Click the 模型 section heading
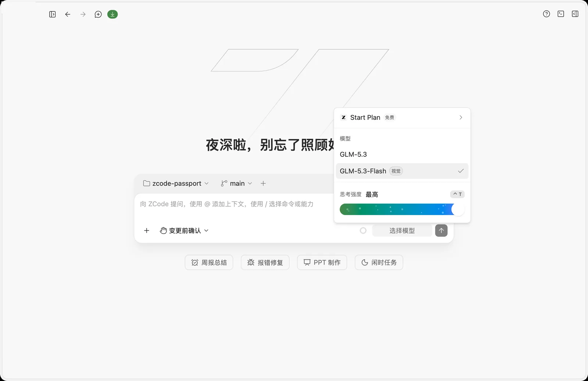The width and height of the screenshot is (588, 381). [x=345, y=138]
